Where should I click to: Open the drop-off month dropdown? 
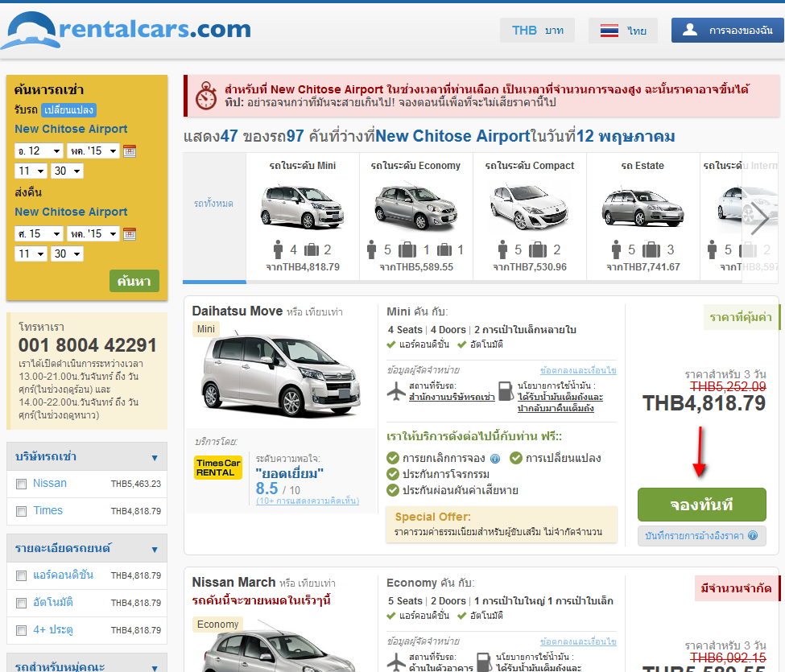93,233
